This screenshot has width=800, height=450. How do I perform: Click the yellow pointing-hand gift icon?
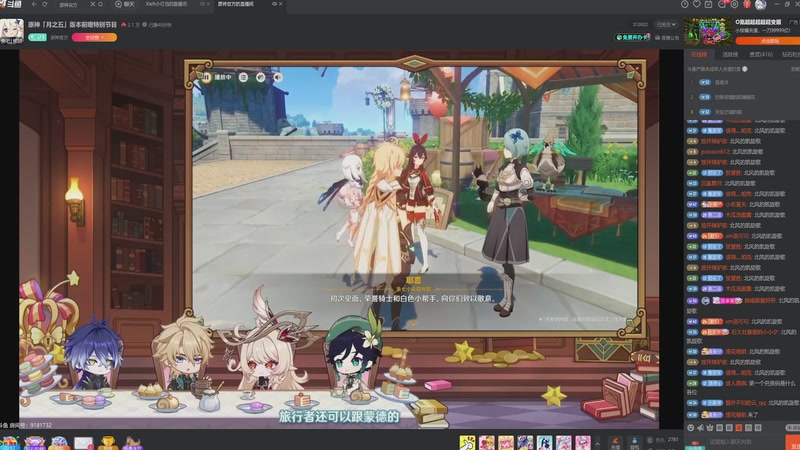pyautogui.click(x=467, y=442)
